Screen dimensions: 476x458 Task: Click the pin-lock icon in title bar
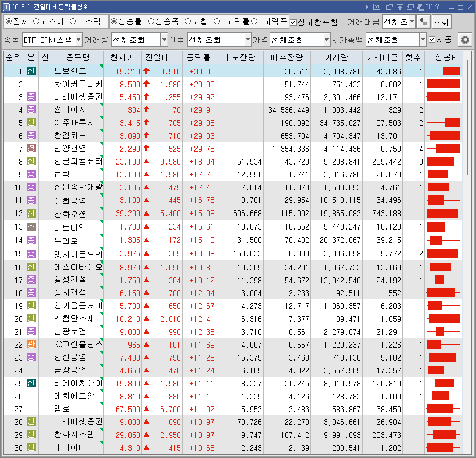pos(420,7)
